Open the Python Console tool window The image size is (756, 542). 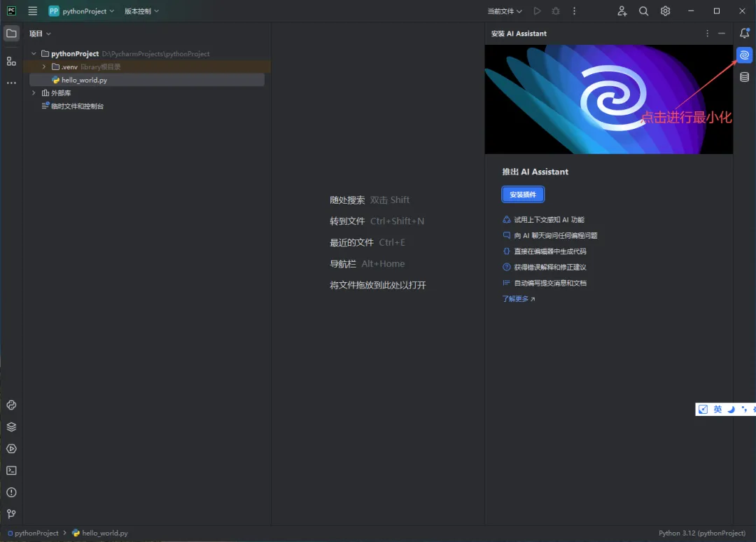click(x=12, y=405)
